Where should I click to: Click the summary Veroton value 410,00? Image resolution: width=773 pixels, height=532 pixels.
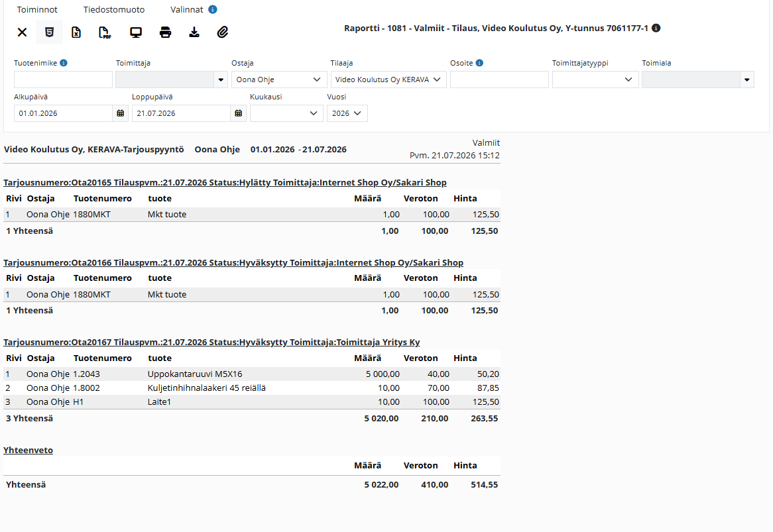pos(435,485)
